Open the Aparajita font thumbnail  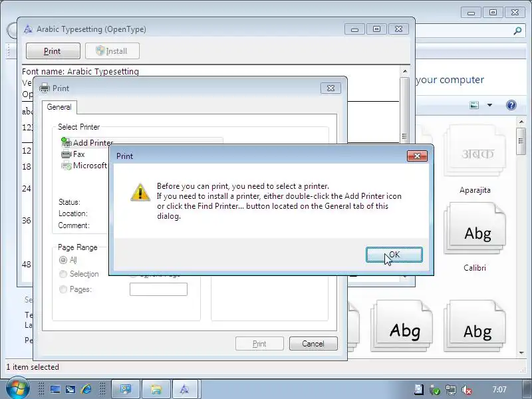tap(475, 151)
